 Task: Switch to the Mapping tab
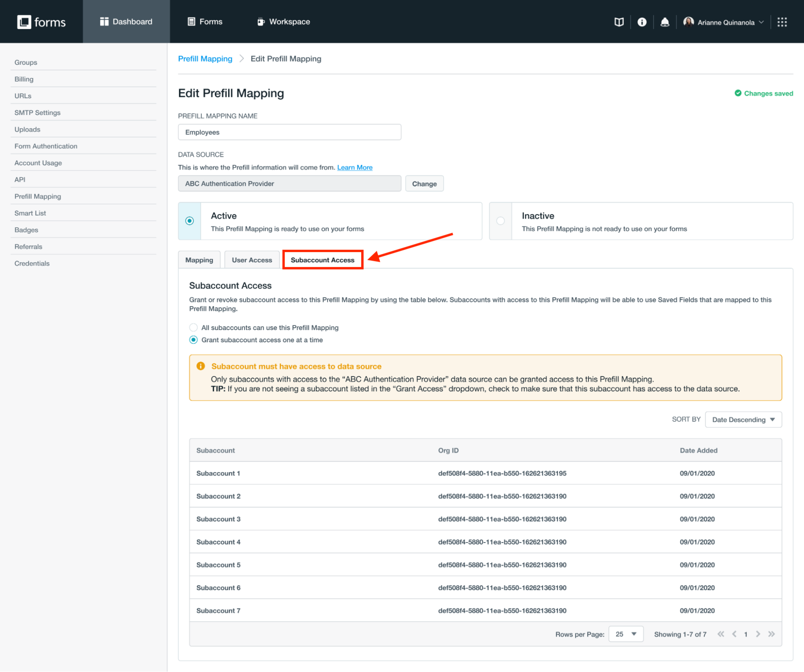pos(199,260)
